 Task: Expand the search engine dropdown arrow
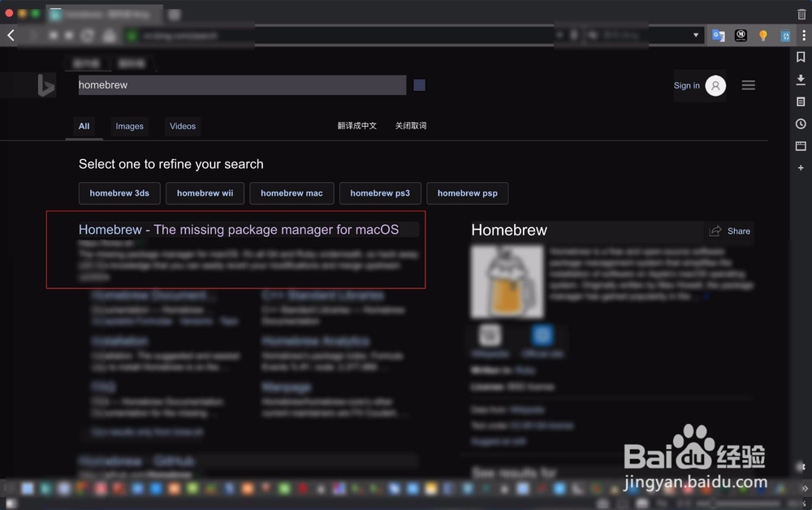[x=696, y=35]
